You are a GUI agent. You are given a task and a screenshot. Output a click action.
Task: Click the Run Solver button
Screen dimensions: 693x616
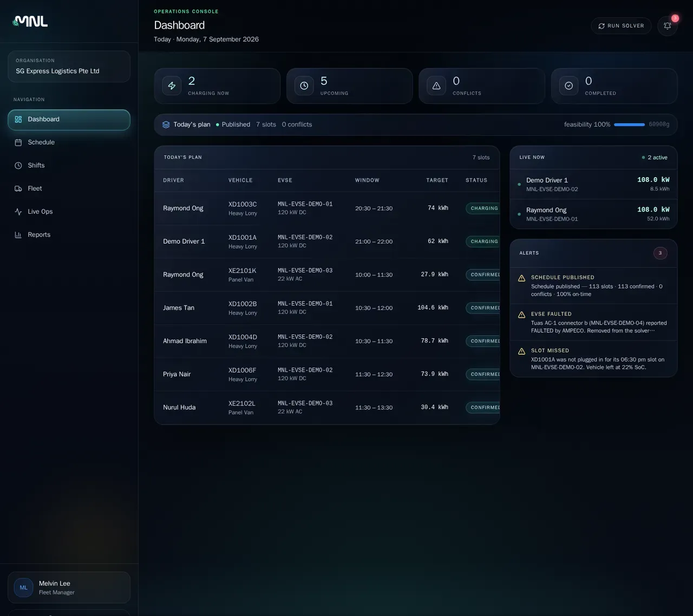pos(621,26)
